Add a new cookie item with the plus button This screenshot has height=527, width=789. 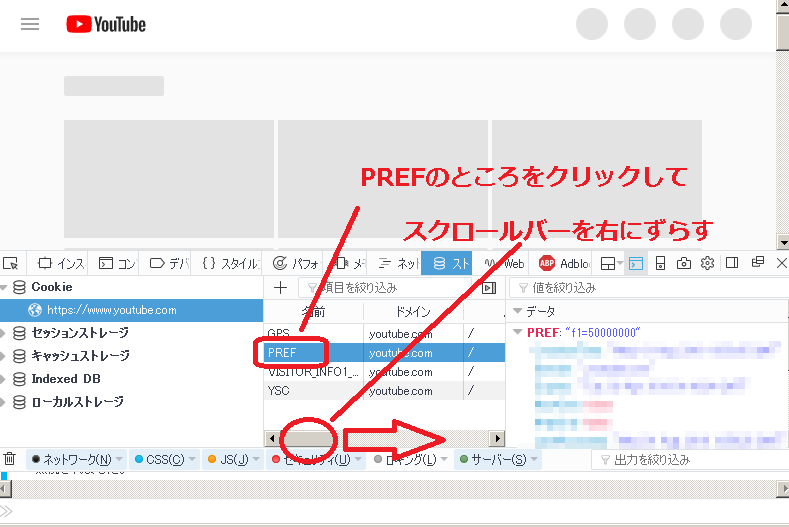coord(280,287)
